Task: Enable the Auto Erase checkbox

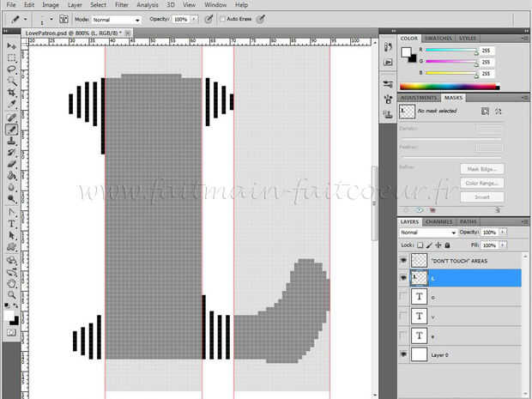Action: [223, 18]
